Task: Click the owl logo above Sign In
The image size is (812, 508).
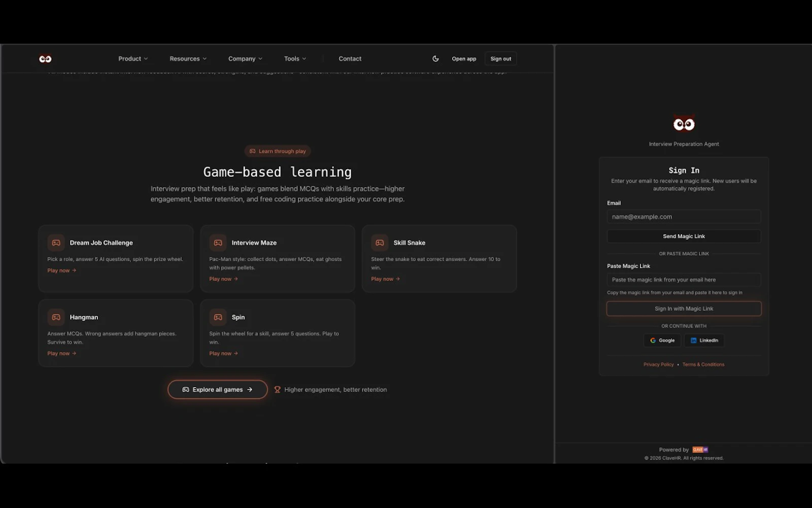Action: click(x=684, y=124)
